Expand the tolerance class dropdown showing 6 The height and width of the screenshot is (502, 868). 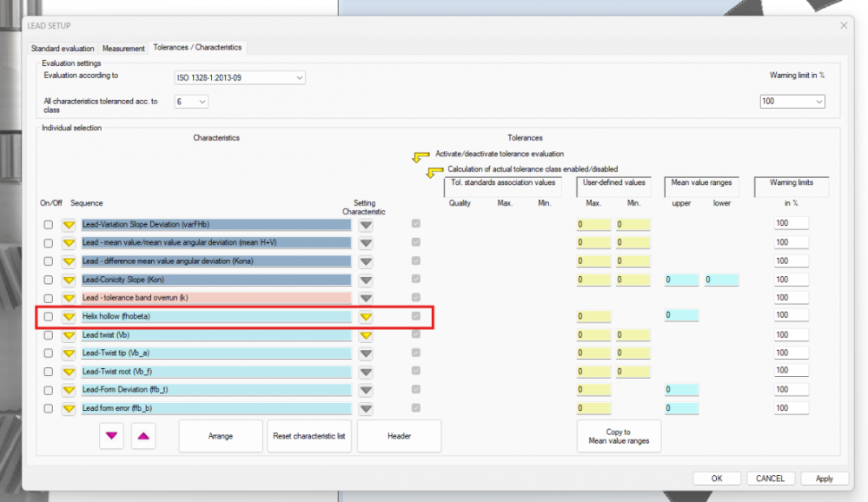point(191,102)
